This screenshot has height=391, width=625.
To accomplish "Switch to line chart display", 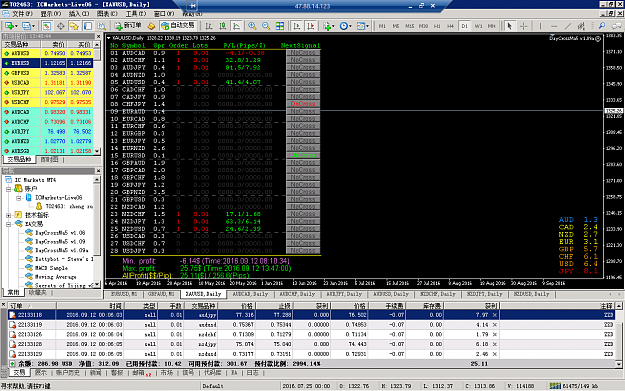I will [236, 26].
